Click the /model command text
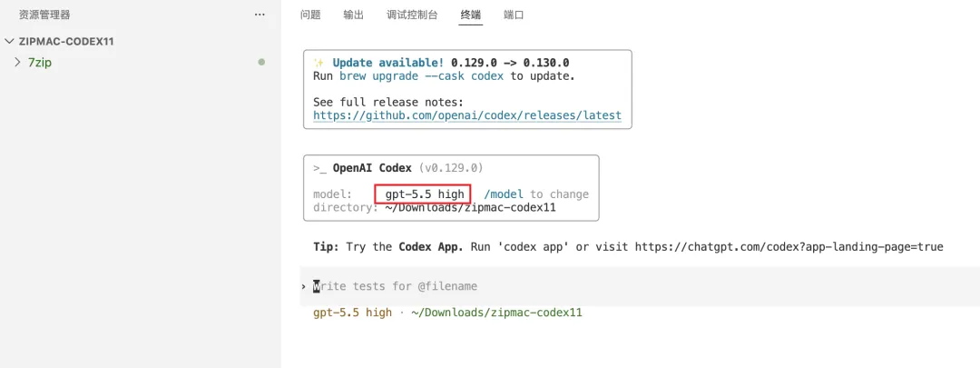 click(x=504, y=194)
